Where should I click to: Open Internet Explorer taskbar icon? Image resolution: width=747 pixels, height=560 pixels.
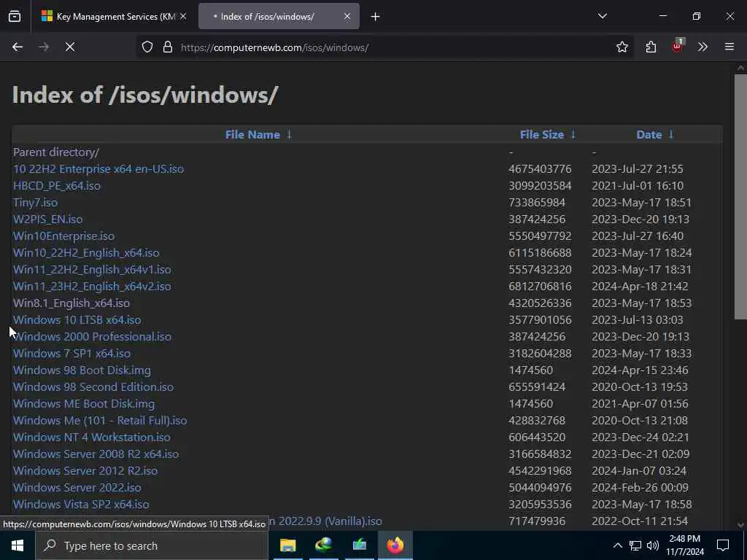coord(323,545)
